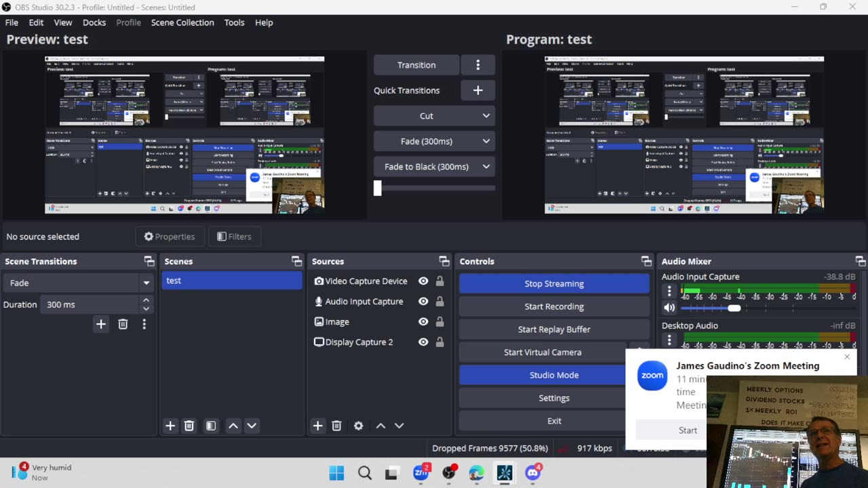
Task: Mute Audio Input Capture speaker icon
Action: (669, 308)
